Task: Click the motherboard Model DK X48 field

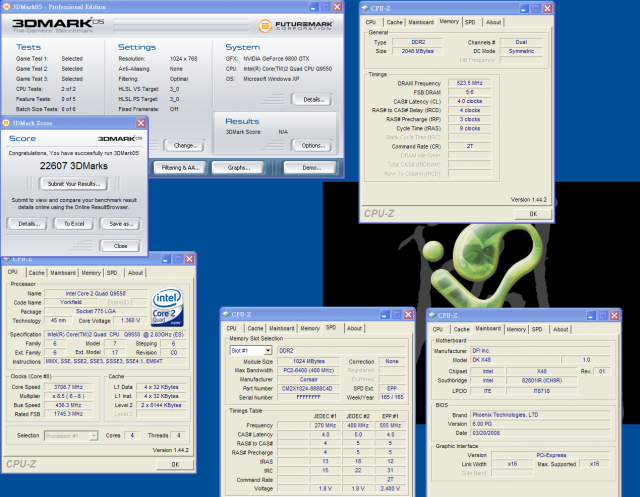Action: tap(516, 360)
